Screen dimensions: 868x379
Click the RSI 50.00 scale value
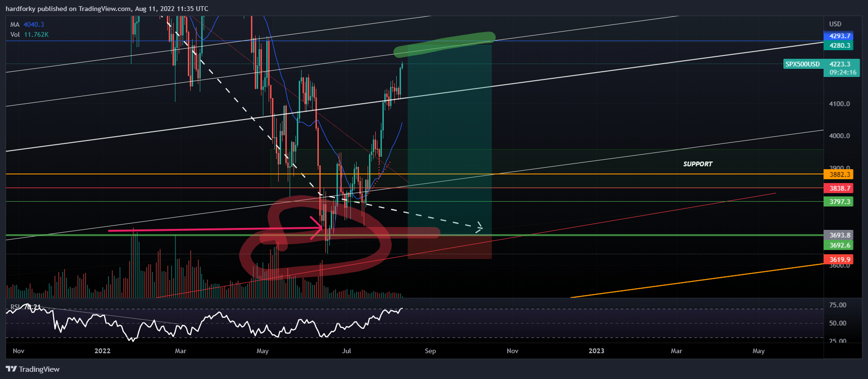click(837, 323)
